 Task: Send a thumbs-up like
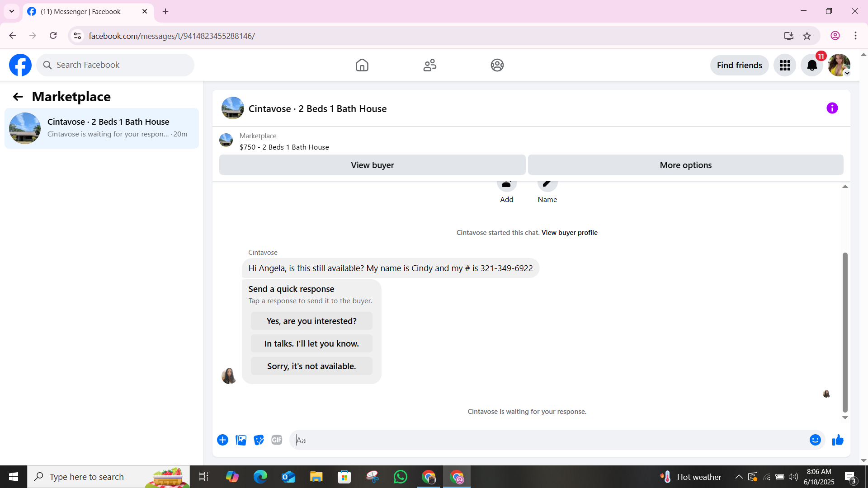pos(838,440)
